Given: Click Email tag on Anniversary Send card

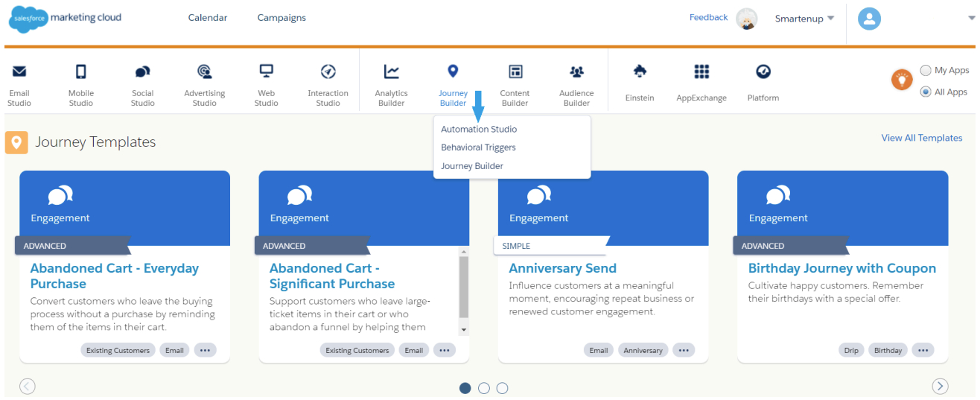Looking at the screenshot, I should click(x=599, y=350).
